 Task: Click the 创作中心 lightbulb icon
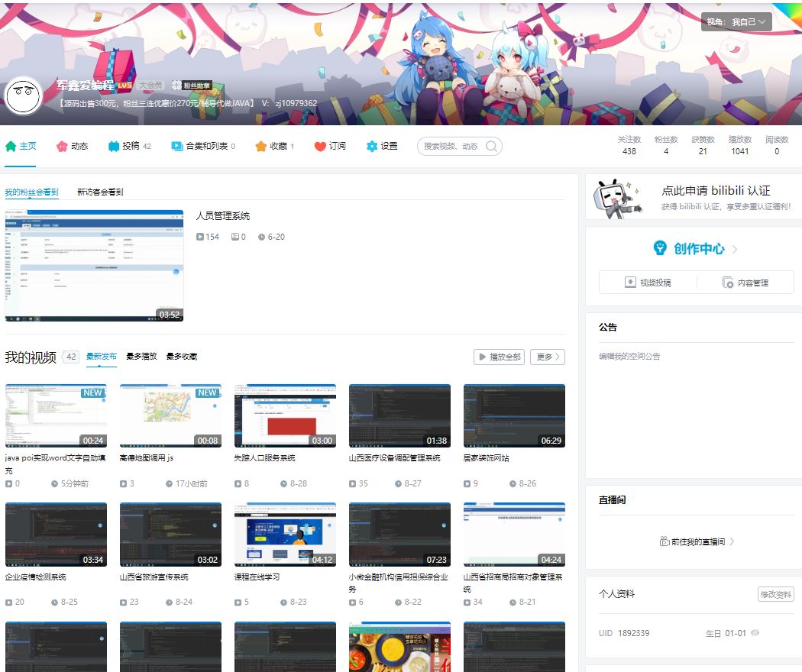click(x=661, y=248)
